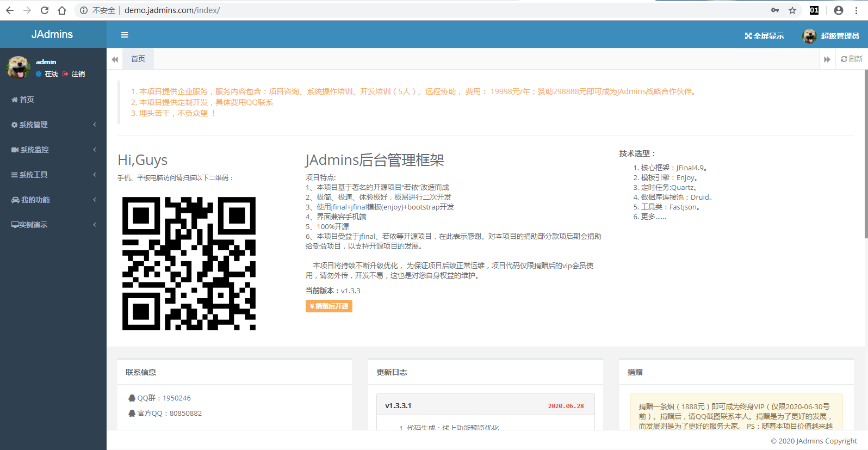Click the address bar demo.jadmins.com/index/
The image size is (868, 450).
tap(172, 10)
